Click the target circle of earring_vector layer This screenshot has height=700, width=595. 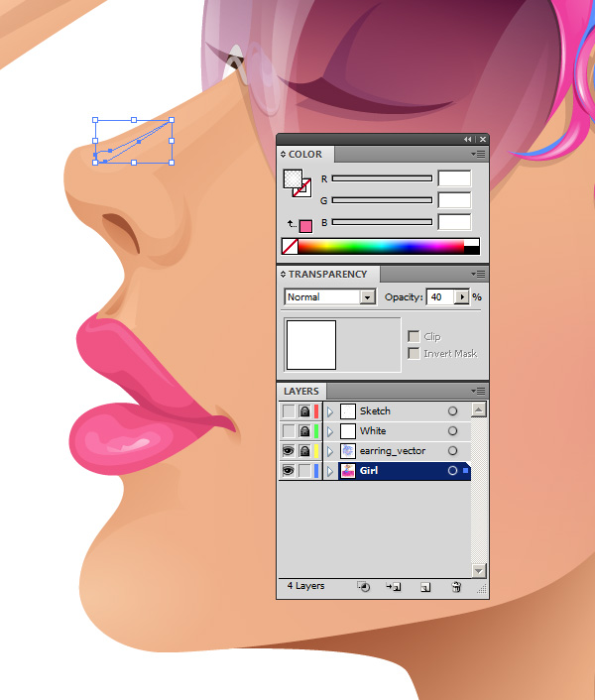pos(452,451)
